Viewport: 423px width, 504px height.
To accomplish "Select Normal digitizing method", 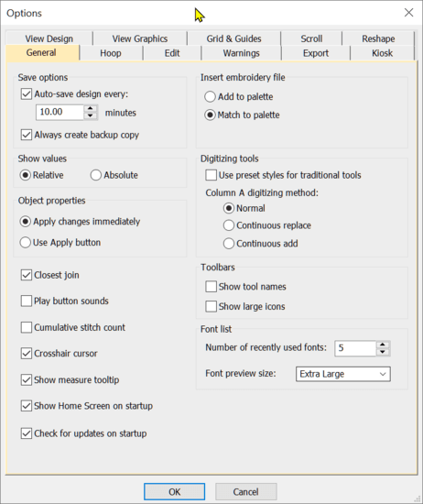I will tap(228, 208).
